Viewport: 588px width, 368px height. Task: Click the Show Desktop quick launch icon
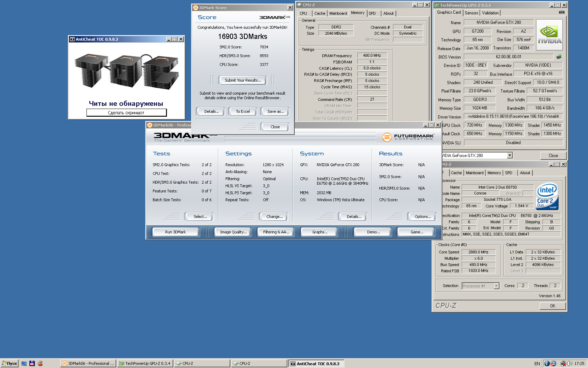click(24, 363)
